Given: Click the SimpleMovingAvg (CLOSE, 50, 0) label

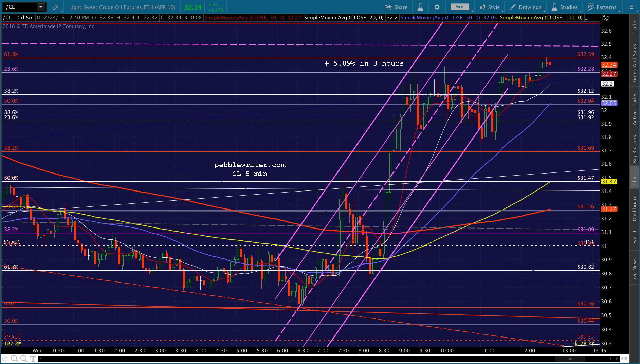Looking at the screenshot, I should coord(440,18).
